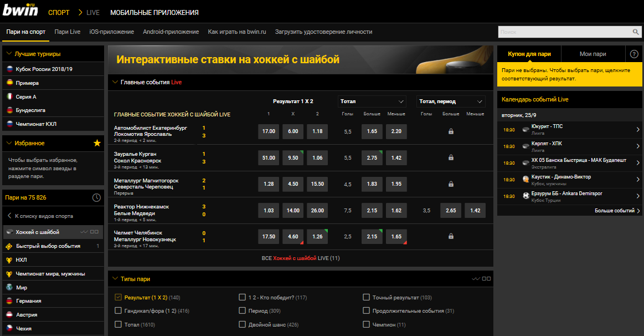Click the football icon for Ерзурум ББ match

[525, 196]
